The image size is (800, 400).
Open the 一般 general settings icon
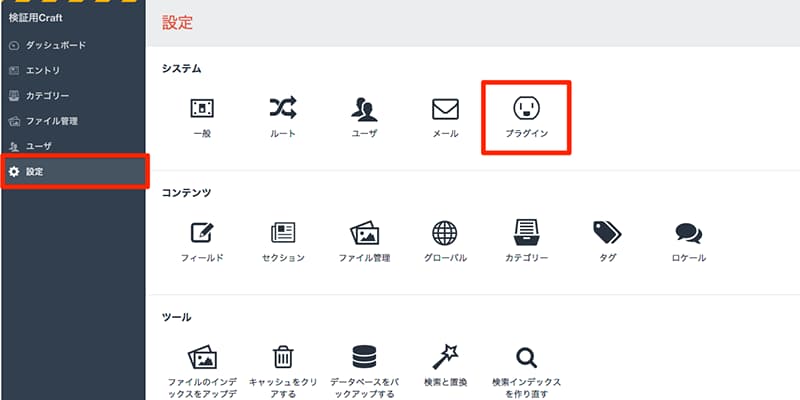tap(202, 109)
